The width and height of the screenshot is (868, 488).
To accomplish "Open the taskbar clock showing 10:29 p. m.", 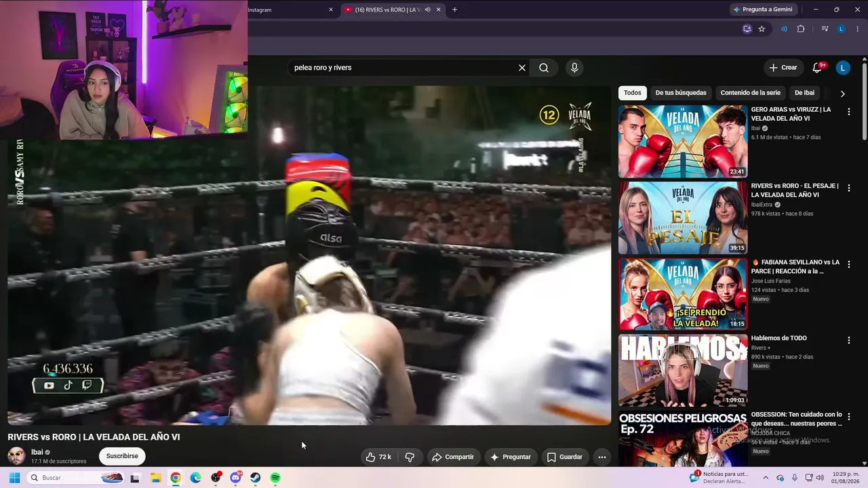I will click(846, 478).
